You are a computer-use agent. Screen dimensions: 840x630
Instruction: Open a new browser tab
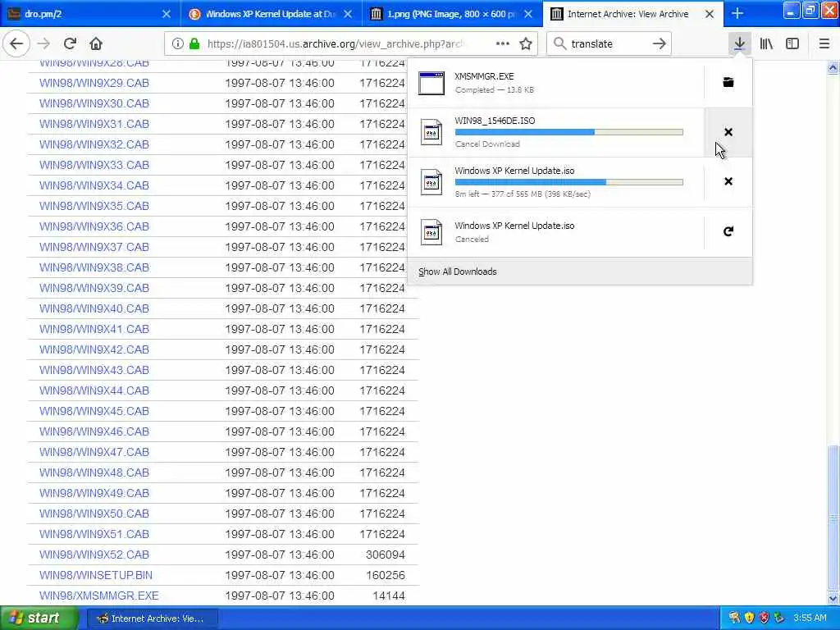tap(737, 13)
